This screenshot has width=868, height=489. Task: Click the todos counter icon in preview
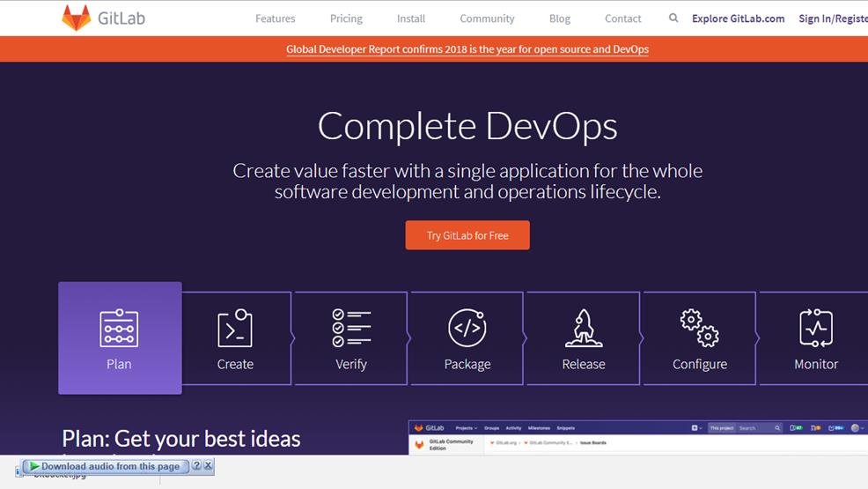[x=836, y=427]
